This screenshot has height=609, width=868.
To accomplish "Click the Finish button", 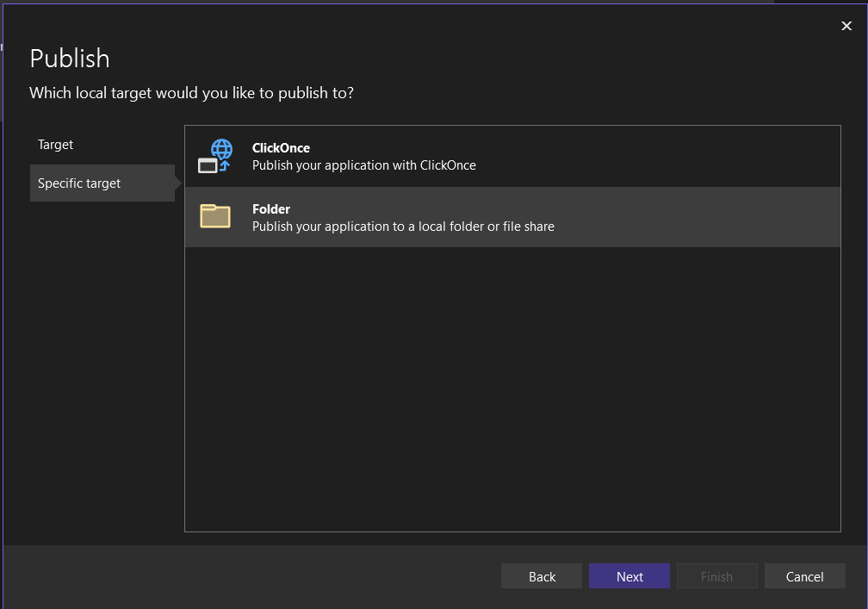I will pyautogui.click(x=716, y=576).
